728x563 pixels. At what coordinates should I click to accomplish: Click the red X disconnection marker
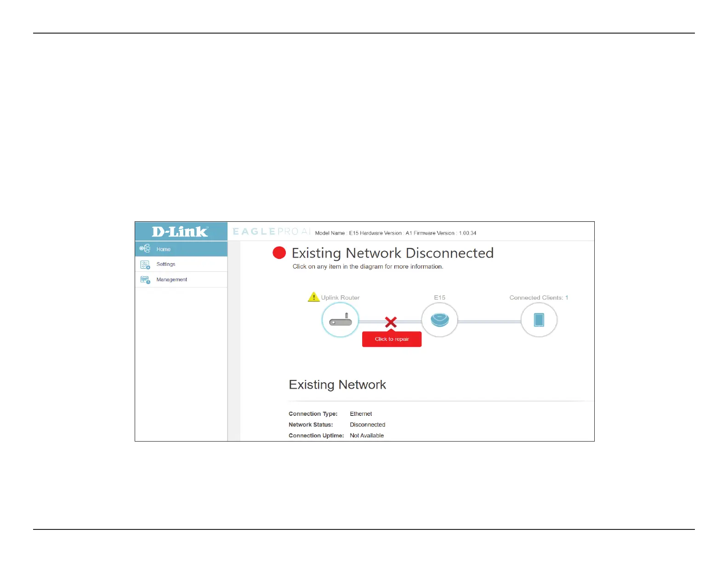(391, 322)
